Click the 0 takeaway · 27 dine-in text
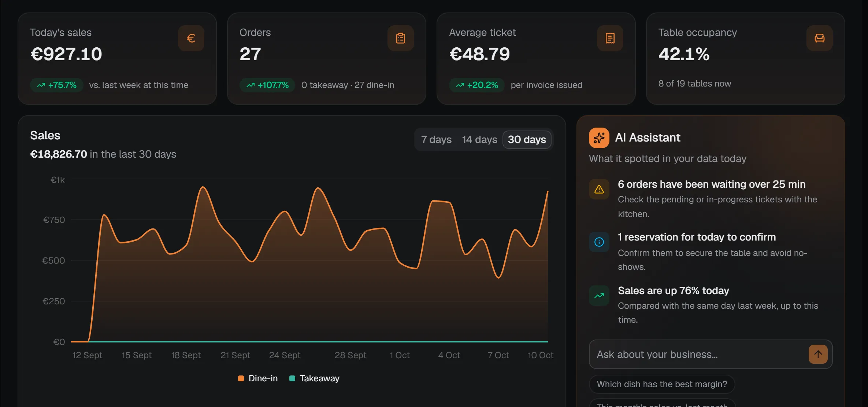This screenshot has height=407, width=868. (348, 85)
